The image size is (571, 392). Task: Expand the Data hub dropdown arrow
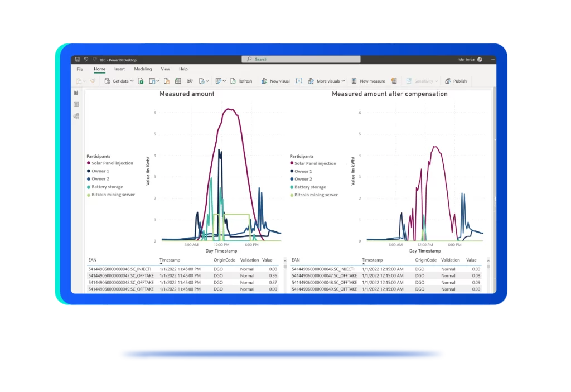tap(158, 81)
